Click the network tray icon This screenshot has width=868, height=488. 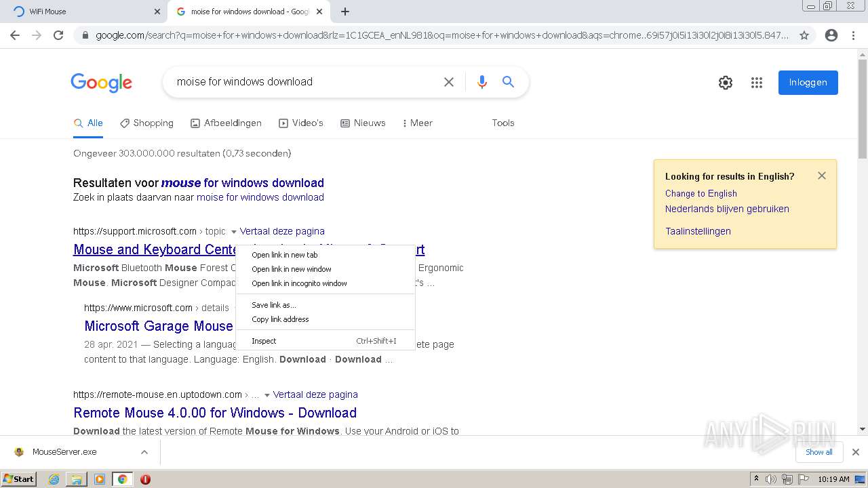787,479
